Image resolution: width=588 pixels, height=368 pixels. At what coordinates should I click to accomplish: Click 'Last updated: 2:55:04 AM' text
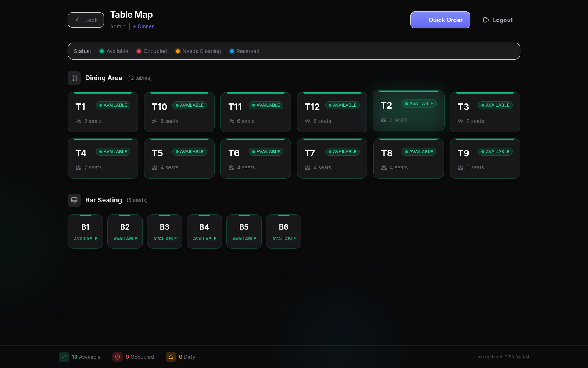click(x=502, y=357)
